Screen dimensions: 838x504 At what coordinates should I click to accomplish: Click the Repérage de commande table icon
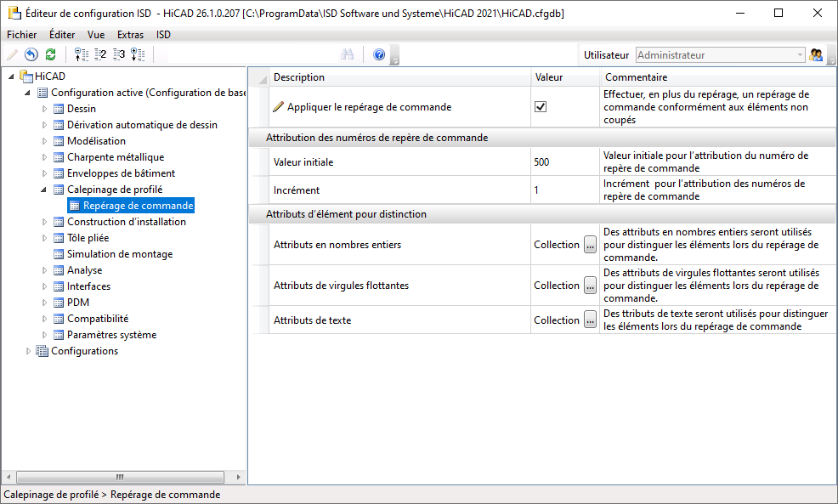[x=75, y=206]
